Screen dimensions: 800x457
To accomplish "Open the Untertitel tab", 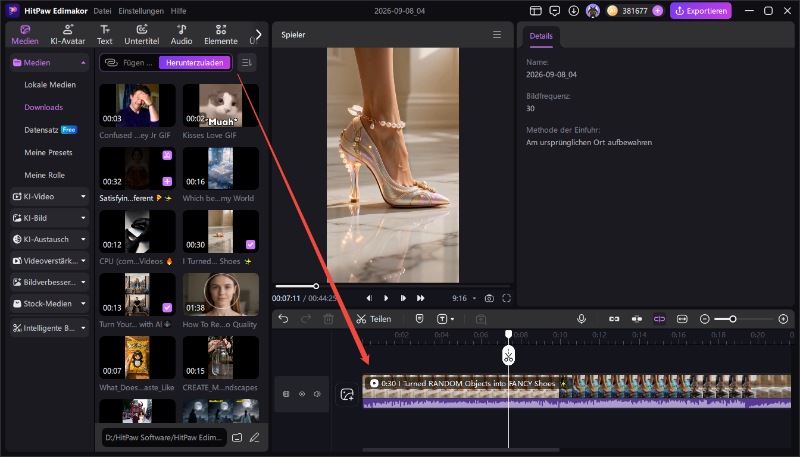I will click(142, 35).
